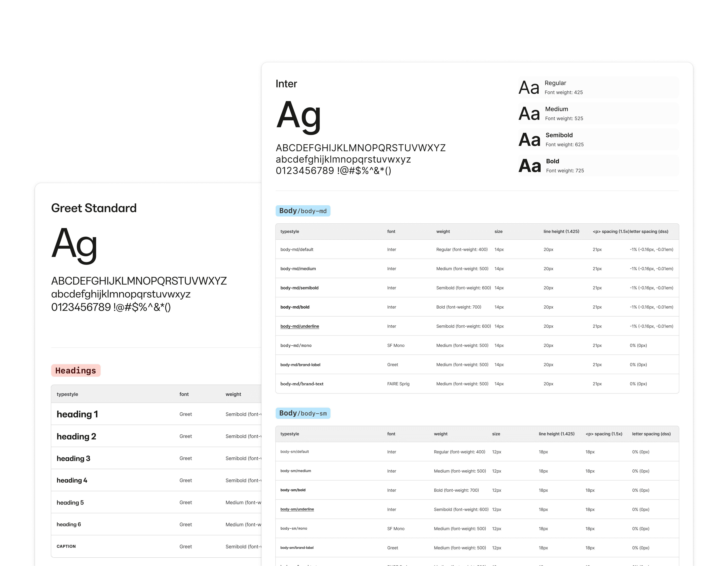Select the Medium font weight 525 card

598,113
